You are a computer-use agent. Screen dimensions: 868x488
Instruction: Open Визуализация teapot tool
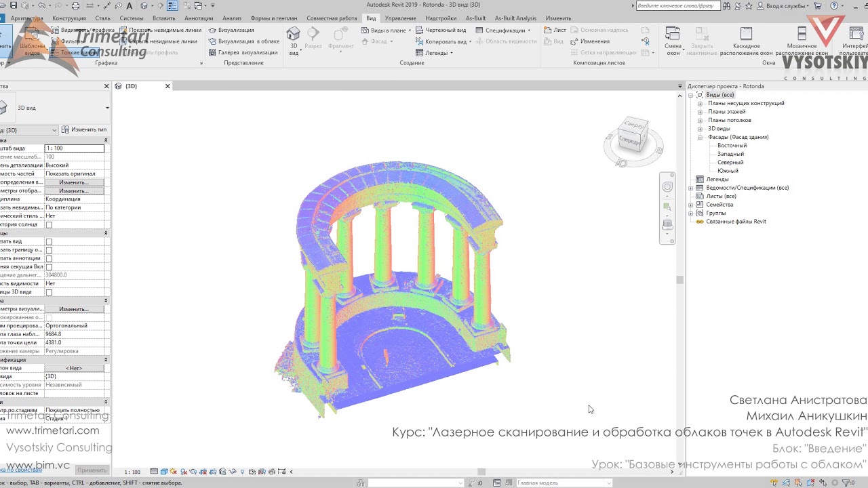(232, 30)
